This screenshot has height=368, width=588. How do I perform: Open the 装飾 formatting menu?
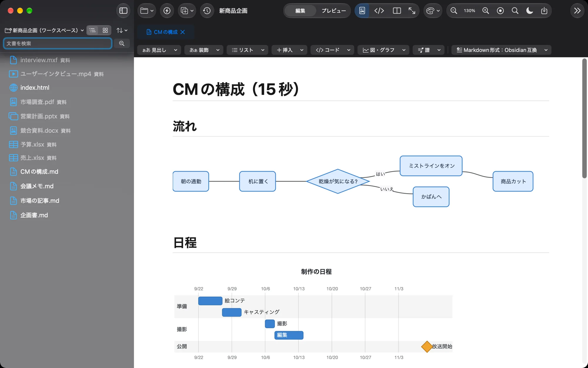(x=204, y=50)
